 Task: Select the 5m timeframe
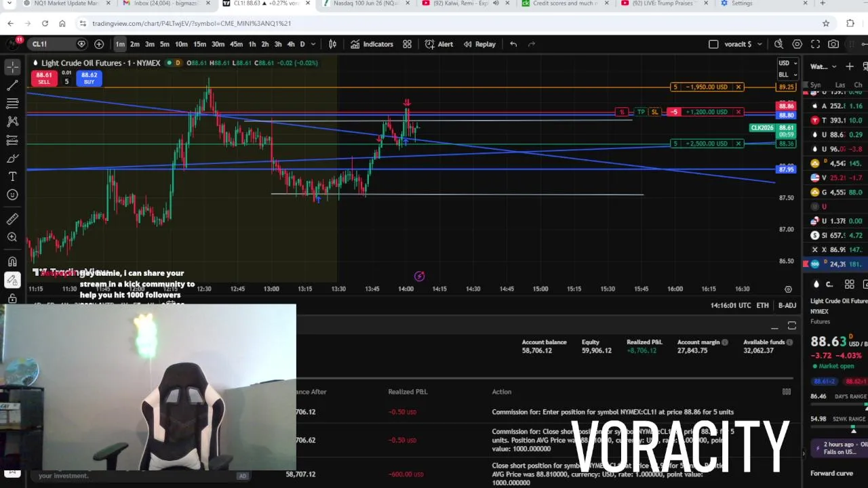[165, 44]
